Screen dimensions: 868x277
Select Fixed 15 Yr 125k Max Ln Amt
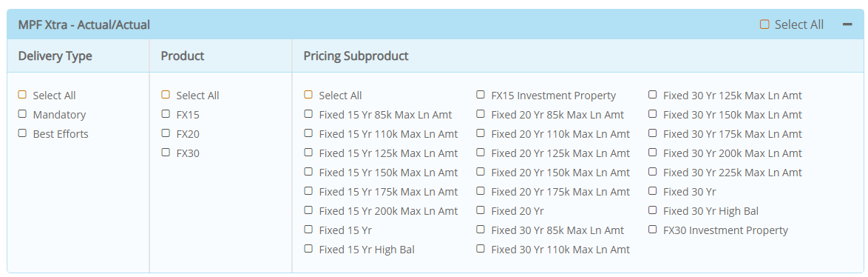coord(308,153)
